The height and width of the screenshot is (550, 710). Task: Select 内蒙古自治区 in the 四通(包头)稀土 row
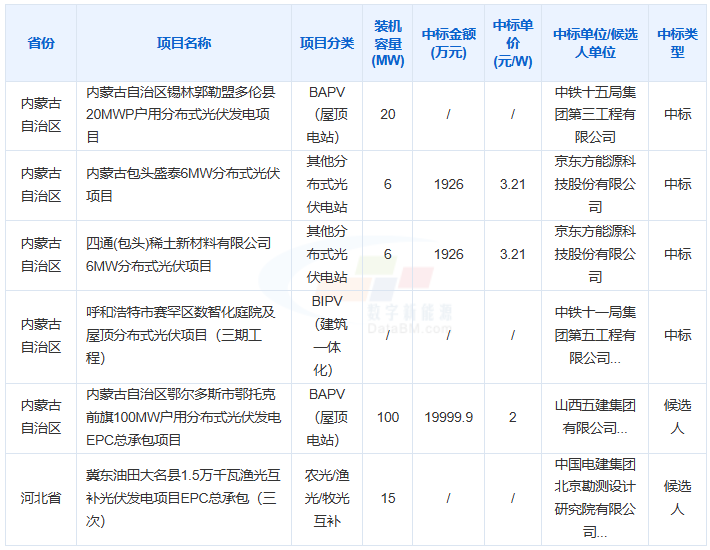41,254
